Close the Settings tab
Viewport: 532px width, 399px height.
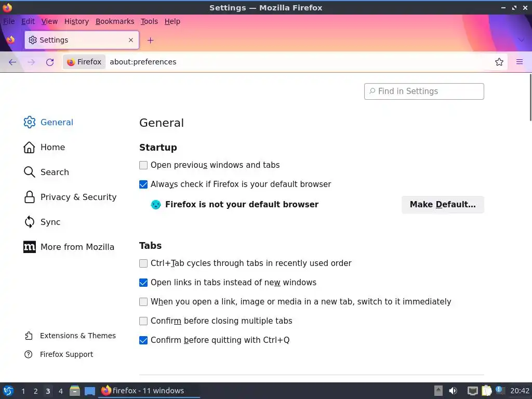(131, 40)
